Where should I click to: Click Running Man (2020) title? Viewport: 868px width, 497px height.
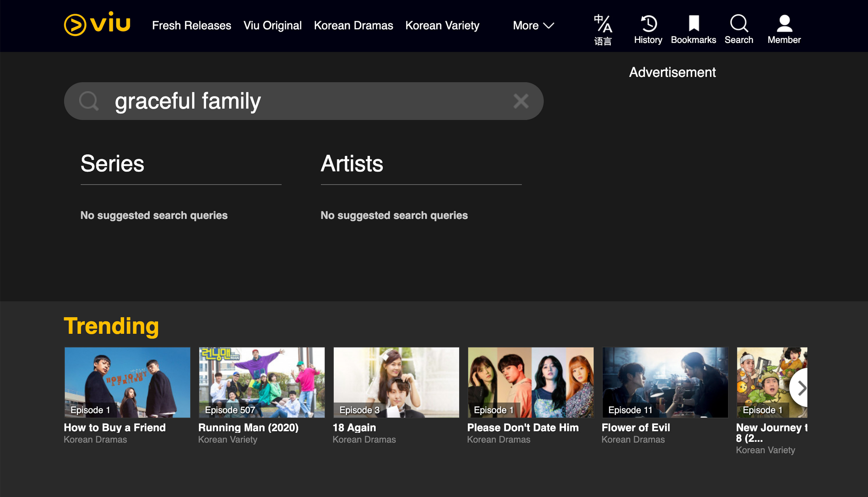(248, 428)
